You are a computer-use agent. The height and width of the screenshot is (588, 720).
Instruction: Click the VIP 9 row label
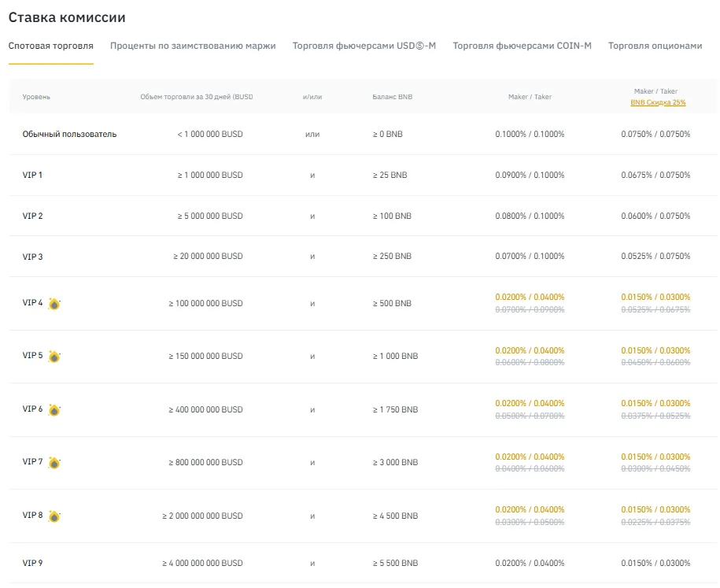pyautogui.click(x=34, y=563)
